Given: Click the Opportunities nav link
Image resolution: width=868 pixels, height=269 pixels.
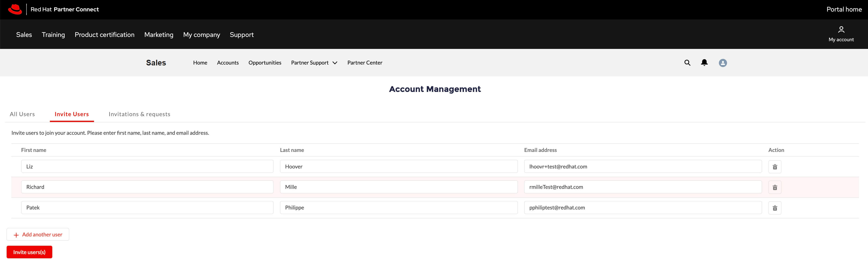Looking at the screenshot, I should pyautogui.click(x=264, y=63).
